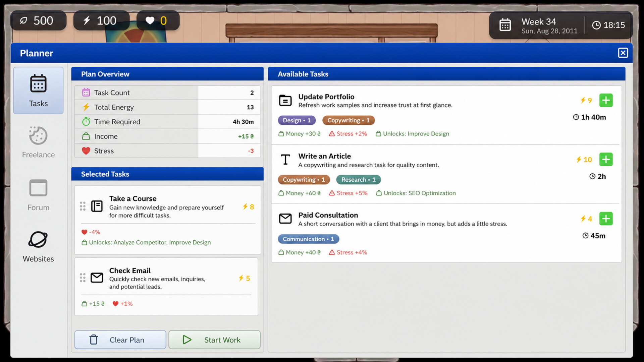Click the Check Email envelope icon
Image resolution: width=644 pixels, height=362 pixels.
coord(97,278)
